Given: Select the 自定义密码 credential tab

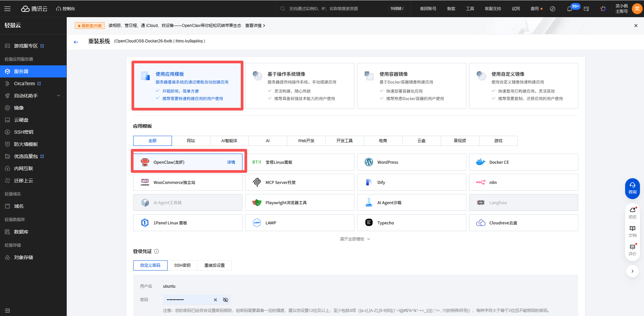Looking at the screenshot, I should (x=150, y=265).
